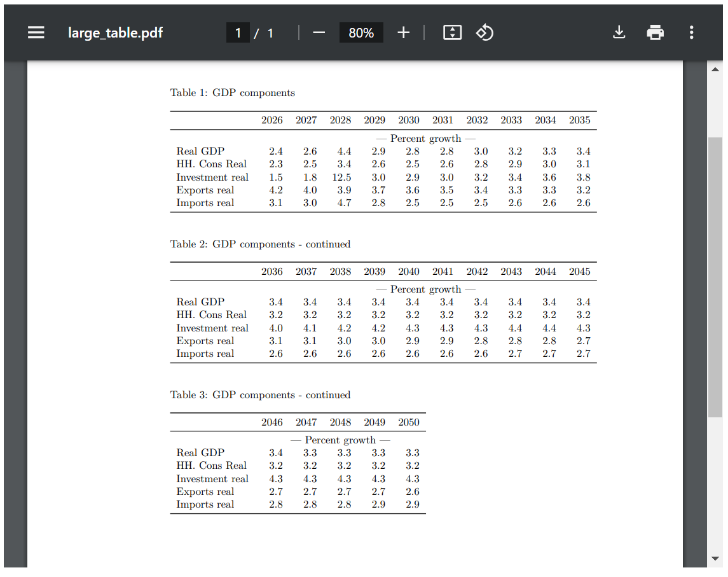Screen dimensions: 728x577
Task: Click the 2050 column header in Table 3
Action: click(409, 422)
